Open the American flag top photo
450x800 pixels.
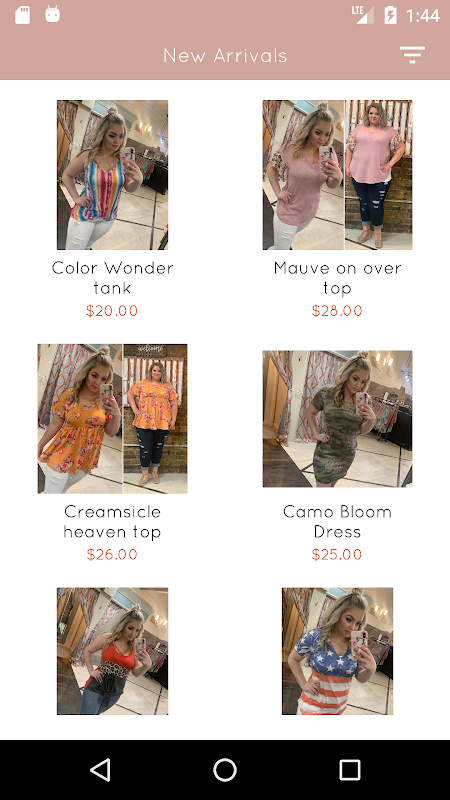point(337,651)
